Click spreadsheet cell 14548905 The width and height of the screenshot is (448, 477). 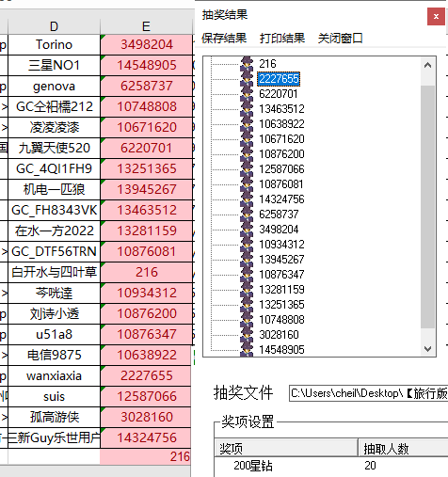(x=146, y=65)
